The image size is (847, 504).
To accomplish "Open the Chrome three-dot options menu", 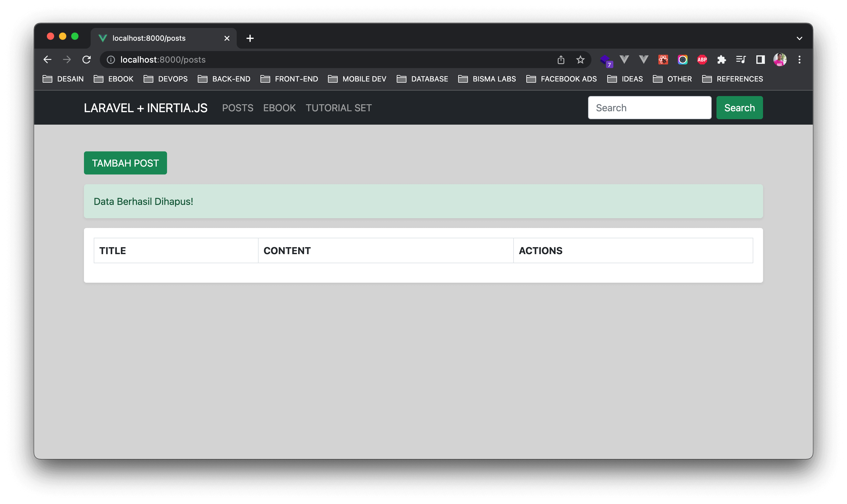I will pos(800,60).
